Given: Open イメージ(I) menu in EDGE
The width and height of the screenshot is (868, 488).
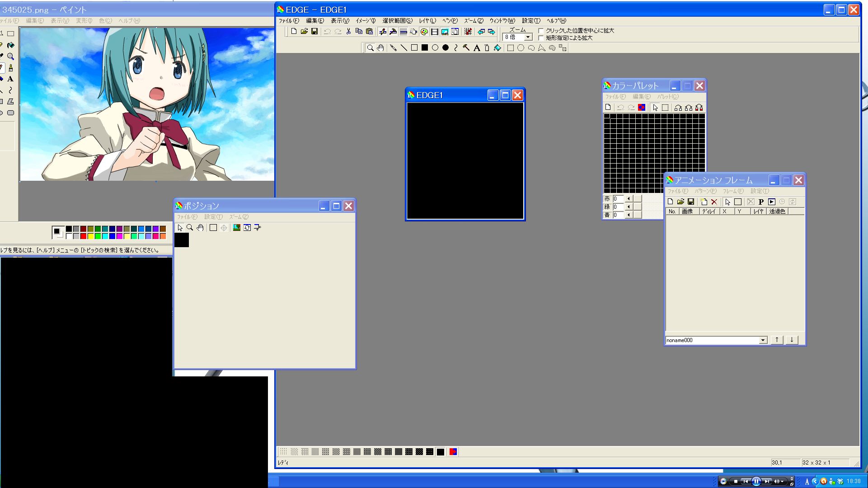Looking at the screenshot, I should click(365, 21).
